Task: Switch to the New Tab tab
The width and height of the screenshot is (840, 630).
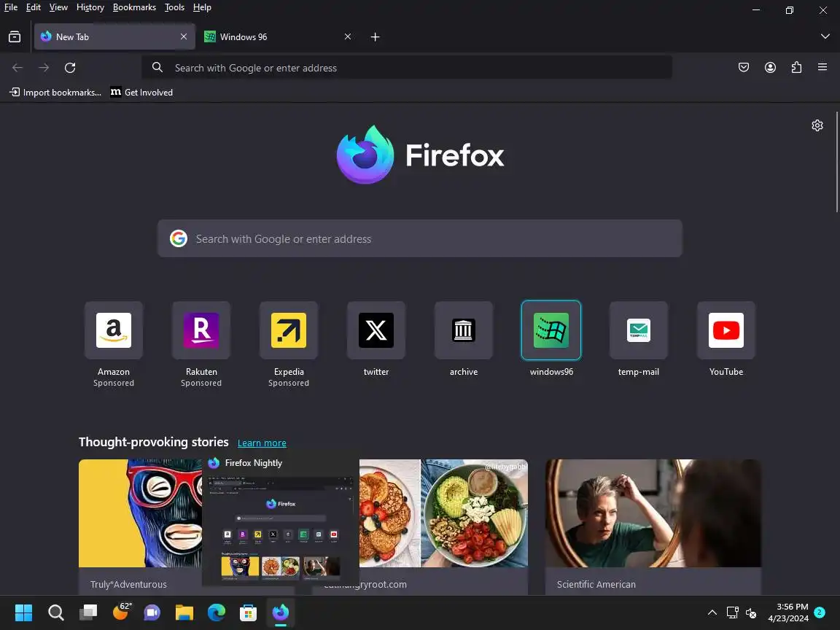Action: point(114,36)
